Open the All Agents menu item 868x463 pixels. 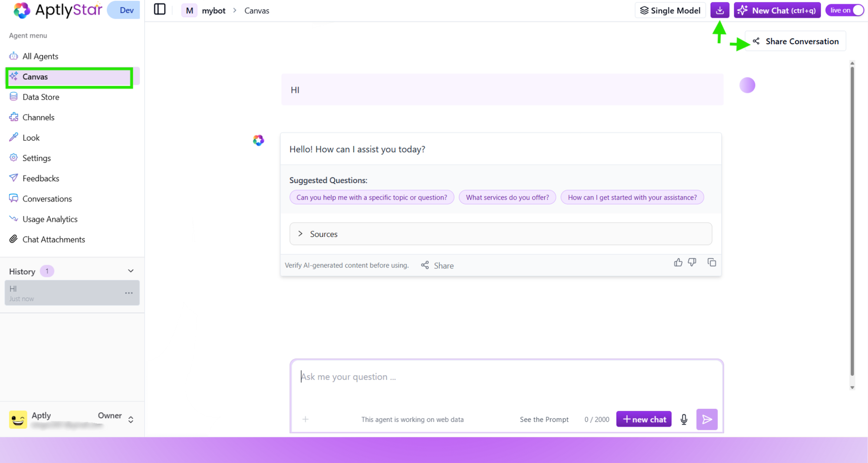(40, 56)
